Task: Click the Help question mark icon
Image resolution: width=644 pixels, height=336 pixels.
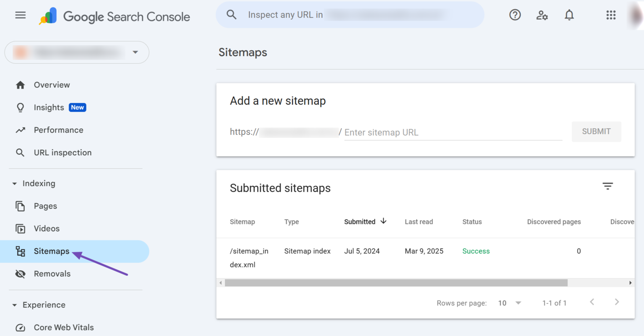Action: tap(515, 15)
